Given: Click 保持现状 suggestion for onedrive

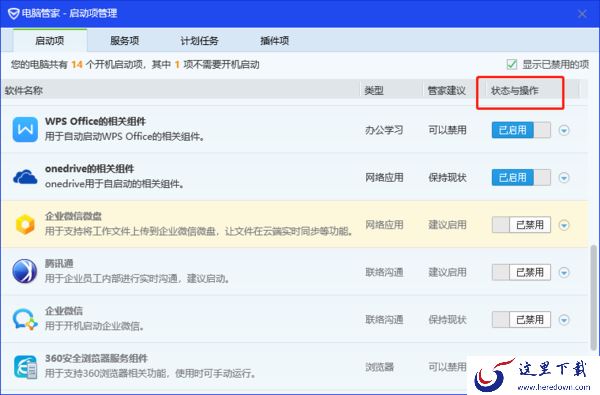Looking at the screenshot, I should tap(447, 178).
